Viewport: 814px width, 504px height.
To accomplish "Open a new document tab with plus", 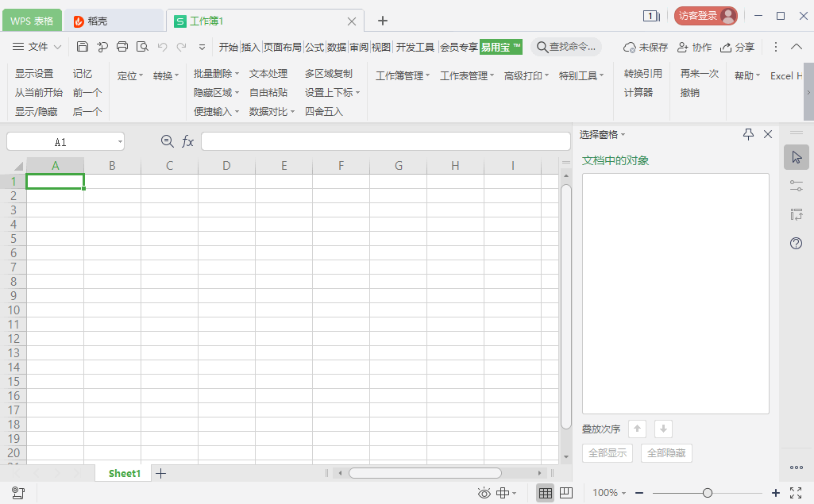I will point(383,21).
